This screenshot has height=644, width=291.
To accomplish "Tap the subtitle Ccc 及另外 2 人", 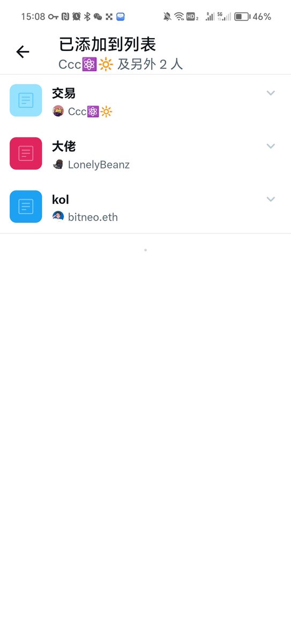I will (x=121, y=64).
